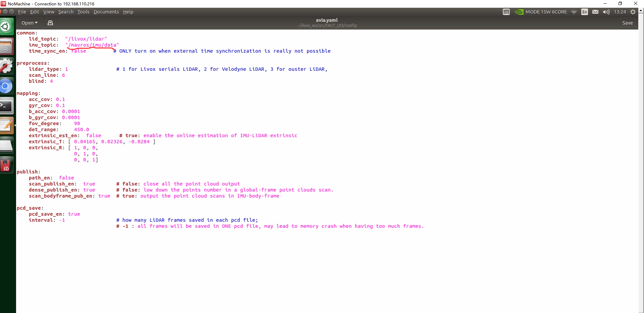Screen dimensions: 644x313
Task: Click the publish: section header
Action: [29, 172]
